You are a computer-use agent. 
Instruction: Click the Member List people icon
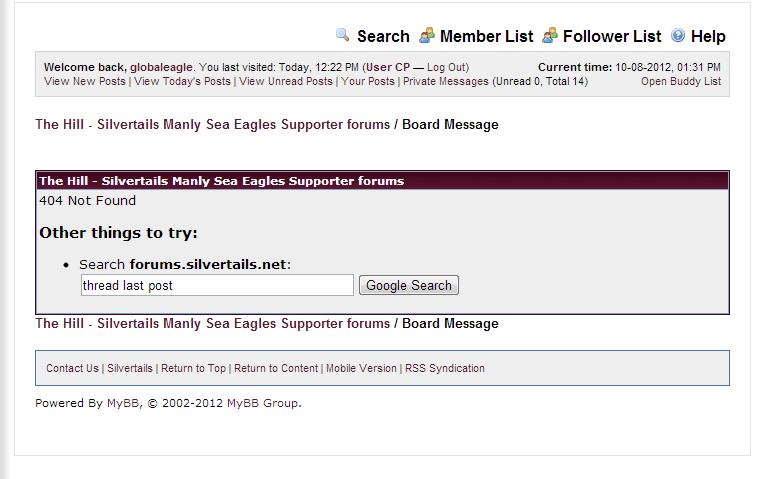pos(427,35)
